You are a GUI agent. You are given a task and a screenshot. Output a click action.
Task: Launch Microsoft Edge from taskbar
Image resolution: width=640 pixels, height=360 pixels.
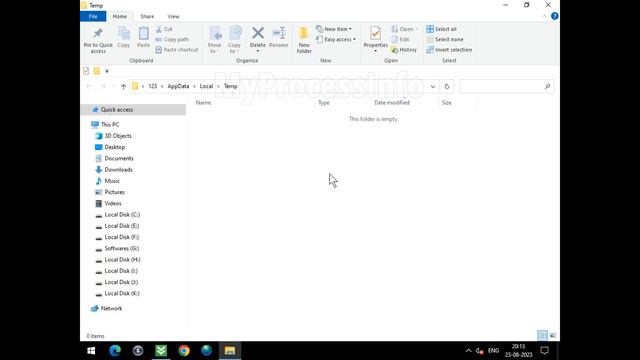pyautogui.click(x=115, y=351)
